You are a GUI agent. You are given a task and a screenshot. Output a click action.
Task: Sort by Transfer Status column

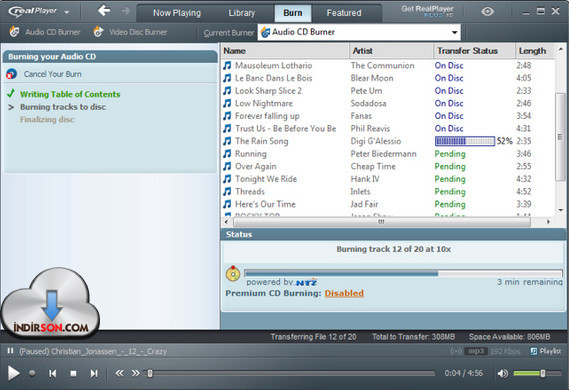[474, 51]
